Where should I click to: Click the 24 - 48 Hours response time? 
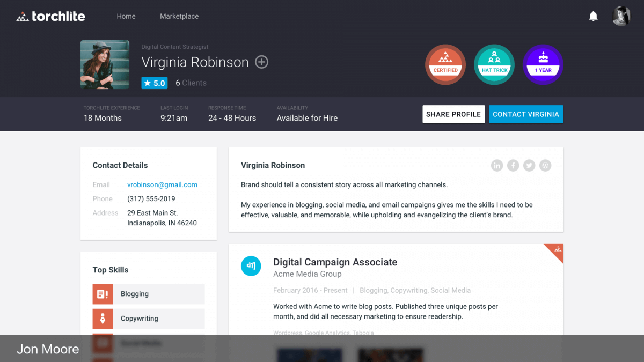pos(232,118)
